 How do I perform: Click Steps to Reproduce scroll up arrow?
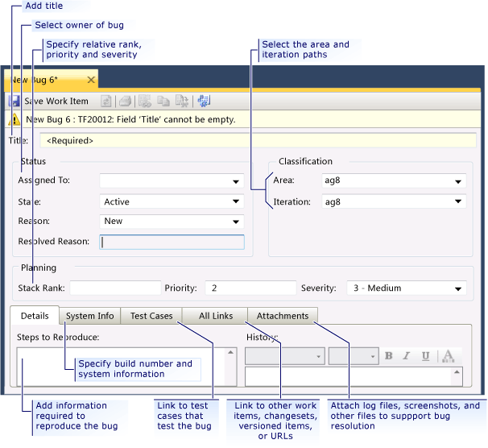click(x=230, y=352)
